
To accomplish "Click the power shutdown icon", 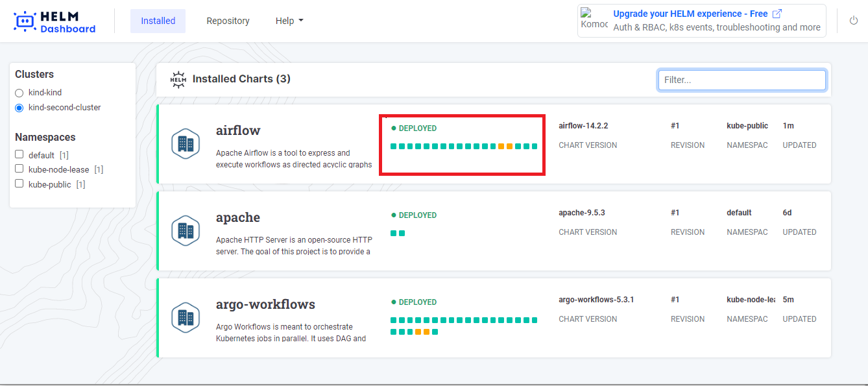I will [x=854, y=21].
